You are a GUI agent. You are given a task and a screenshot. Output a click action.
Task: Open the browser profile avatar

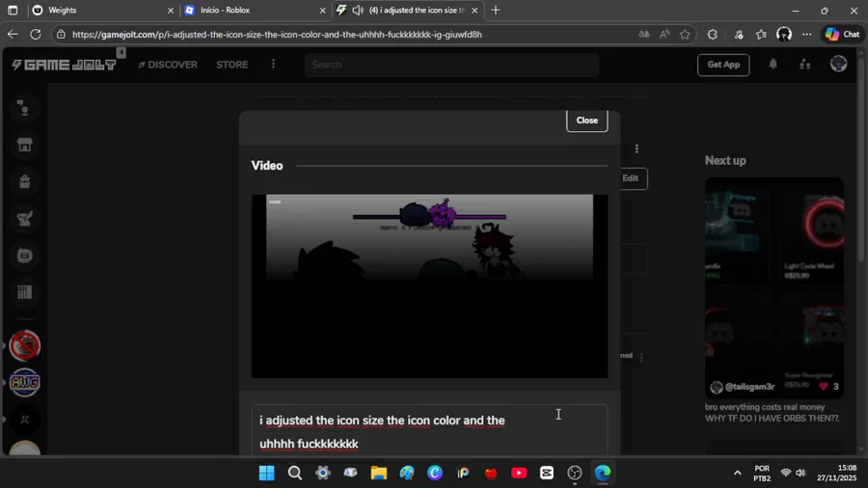coord(784,35)
